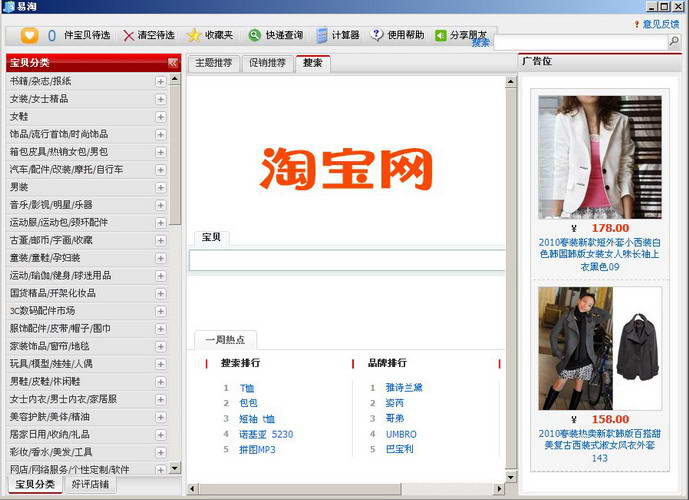Click the green share with friends icon
Screen dimensions: 689x500
coord(440,36)
